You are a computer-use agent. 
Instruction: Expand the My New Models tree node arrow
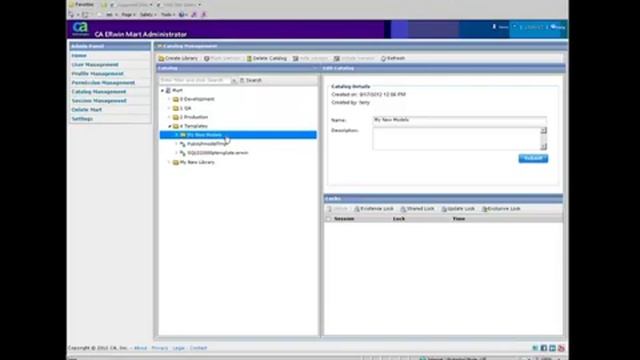point(176,135)
